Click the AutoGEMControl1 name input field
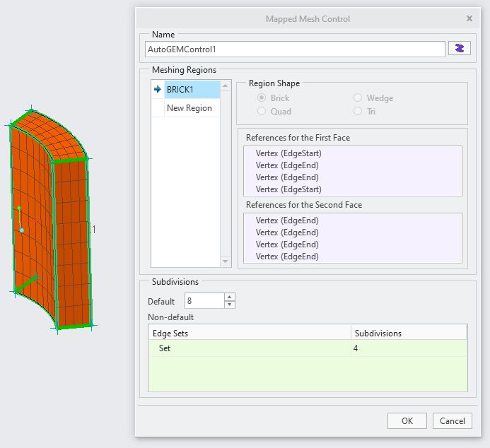 294,49
